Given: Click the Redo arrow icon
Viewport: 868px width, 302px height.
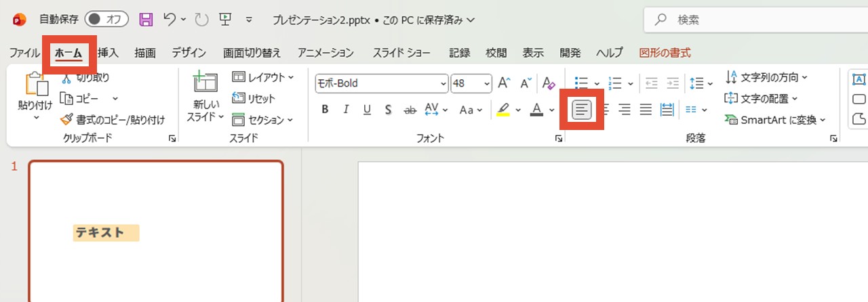Looking at the screenshot, I should [x=201, y=20].
